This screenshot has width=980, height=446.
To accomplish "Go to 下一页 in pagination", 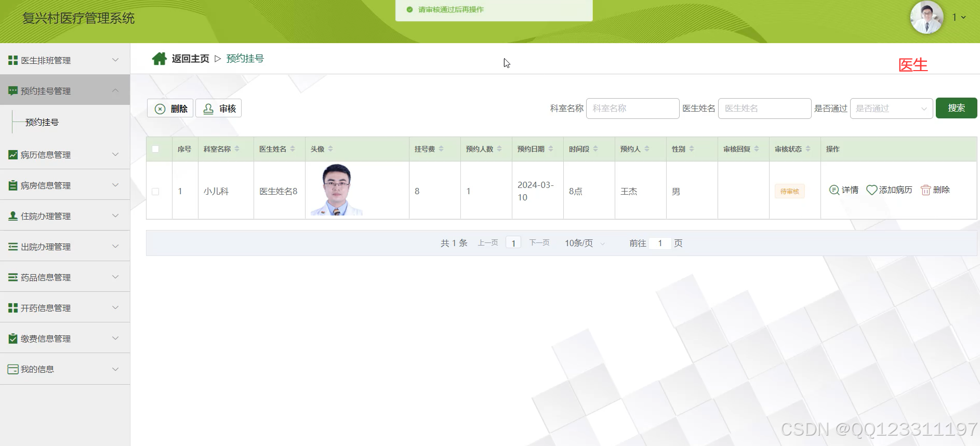I will click(539, 243).
